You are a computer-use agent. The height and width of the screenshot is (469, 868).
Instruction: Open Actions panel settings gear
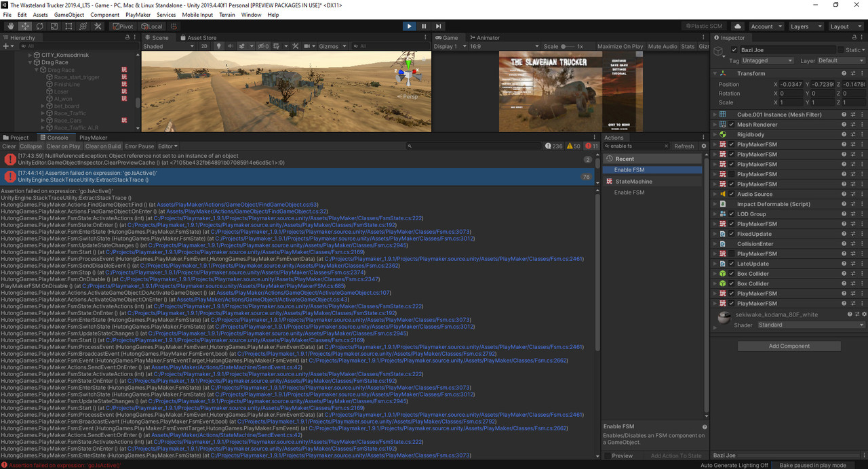coord(703,146)
